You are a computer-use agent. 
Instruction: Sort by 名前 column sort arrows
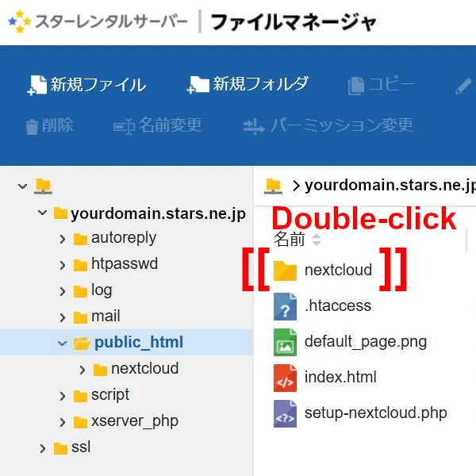(317, 240)
